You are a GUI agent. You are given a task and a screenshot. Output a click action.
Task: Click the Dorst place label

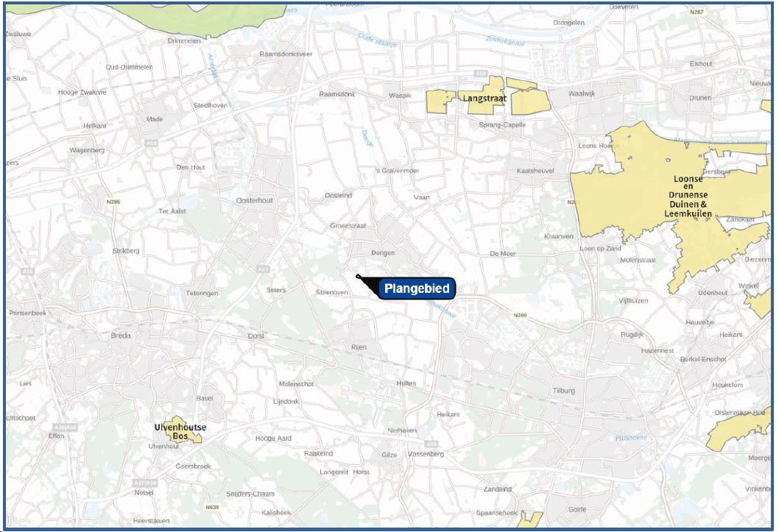(x=255, y=336)
